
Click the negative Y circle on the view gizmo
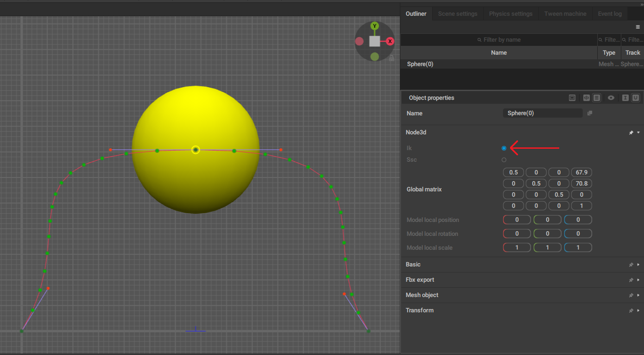375,57
